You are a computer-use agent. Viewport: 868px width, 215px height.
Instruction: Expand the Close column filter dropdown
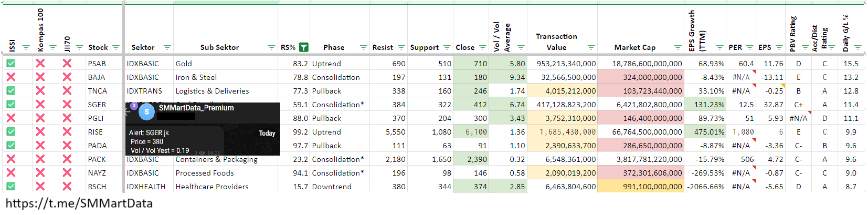click(483, 47)
